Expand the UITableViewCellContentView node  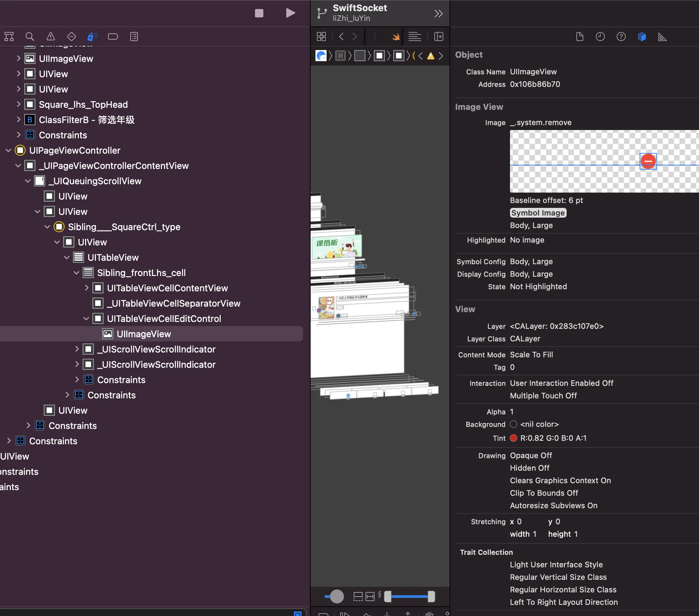pos(87,288)
